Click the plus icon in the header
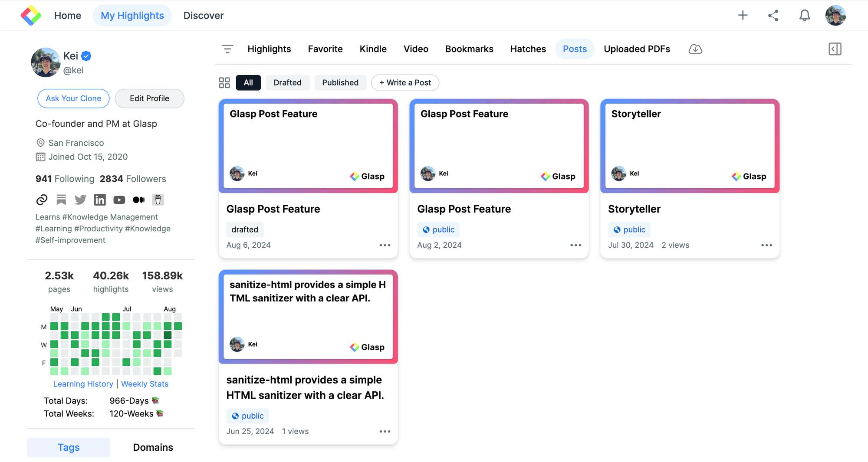This screenshot has height=462, width=868. [x=743, y=15]
